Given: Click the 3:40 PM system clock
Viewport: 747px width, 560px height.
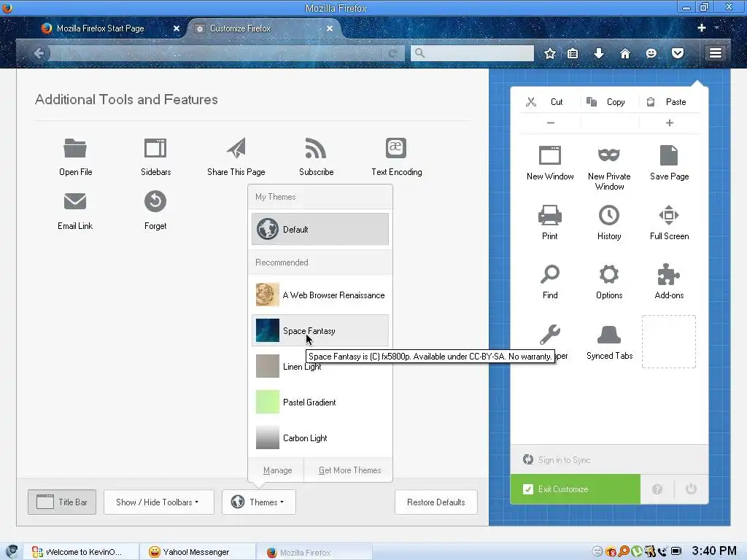Looking at the screenshot, I should (713, 551).
